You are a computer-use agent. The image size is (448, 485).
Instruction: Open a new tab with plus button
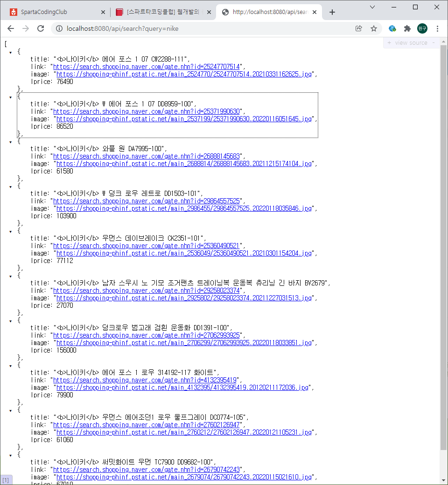click(x=332, y=12)
